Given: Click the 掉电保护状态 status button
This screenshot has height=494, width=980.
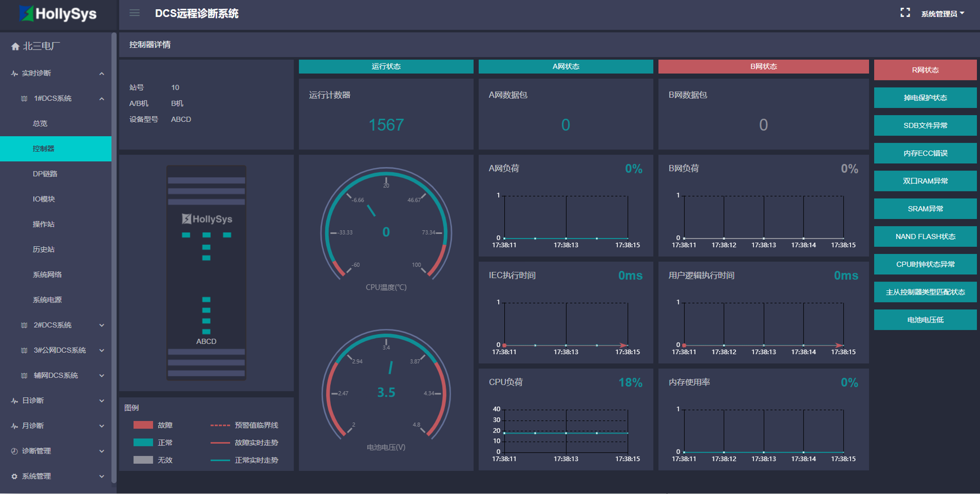Looking at the screenshot, I should 925,98.
